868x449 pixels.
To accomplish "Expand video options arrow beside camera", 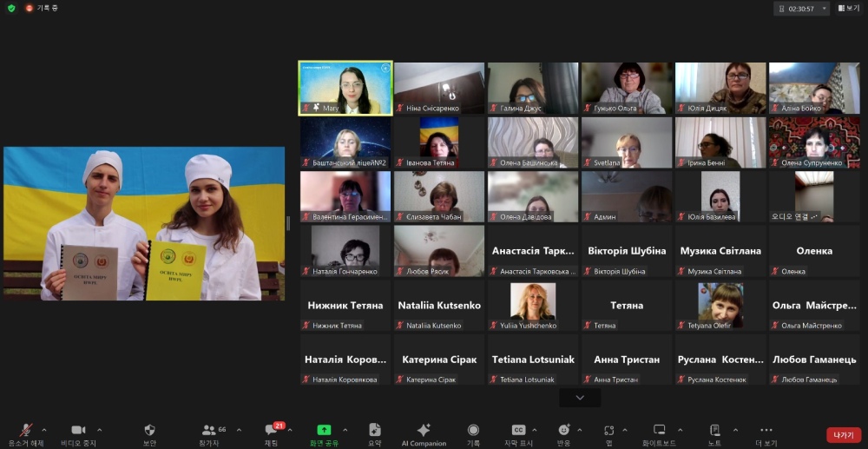I will pyautogui.click(x=99, y=429).
